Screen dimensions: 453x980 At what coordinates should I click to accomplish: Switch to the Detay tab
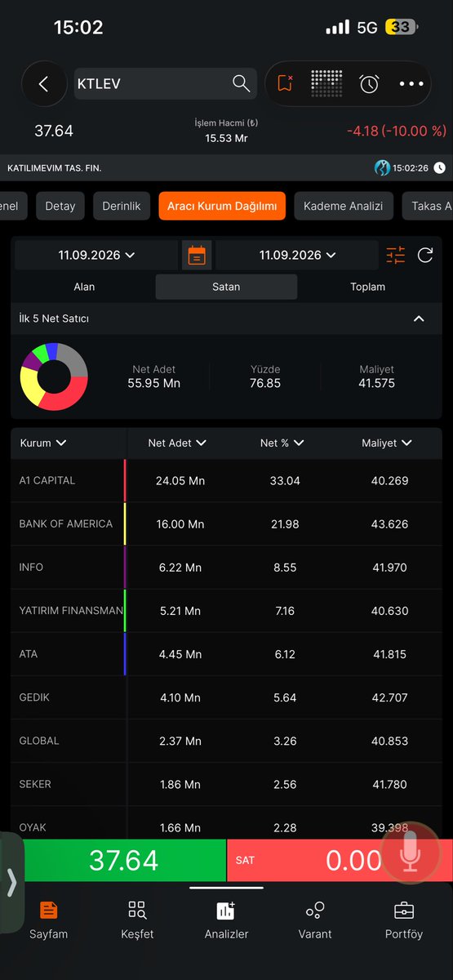pos(60,206)
